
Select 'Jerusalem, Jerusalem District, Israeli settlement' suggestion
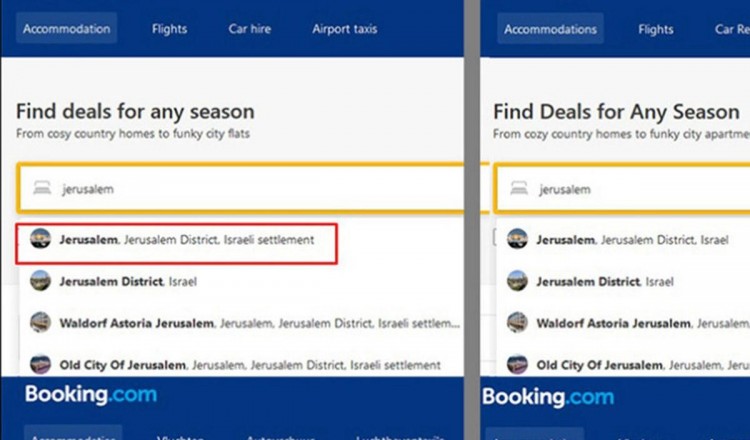(186, 240)
